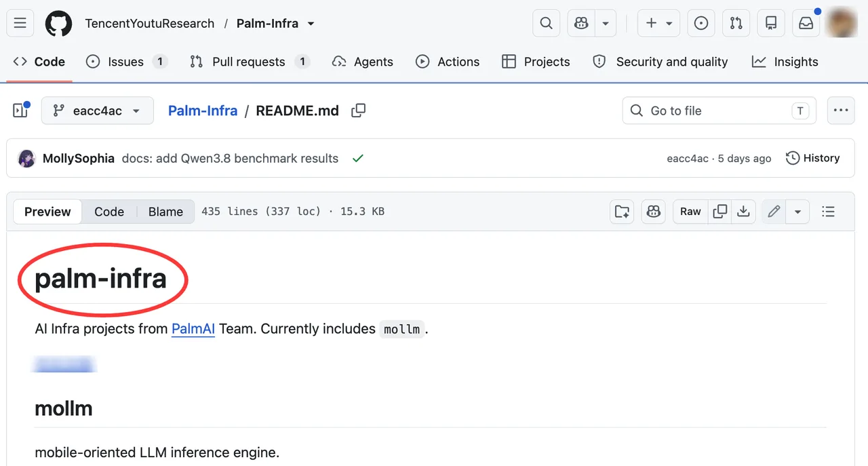Download the raw README file
Viewport: 868px width, 466px height.
tap(743, 212)
